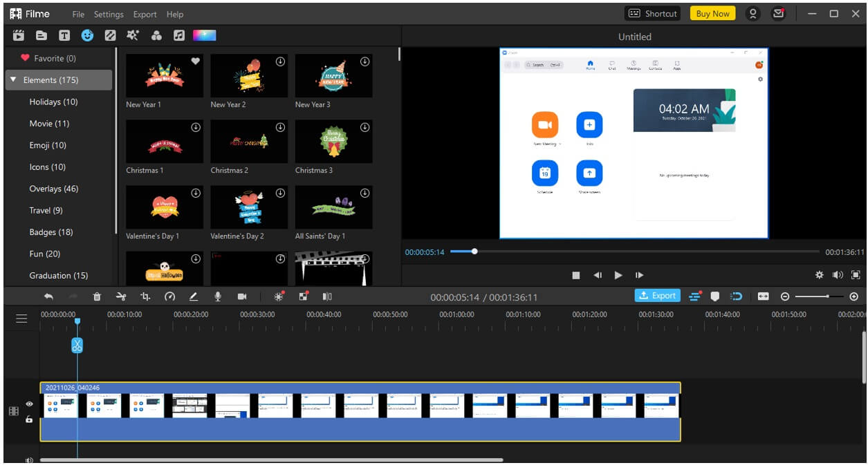Play the preview video
The height and width of the screenshot is (472, 868).
(x=618, y=275)
